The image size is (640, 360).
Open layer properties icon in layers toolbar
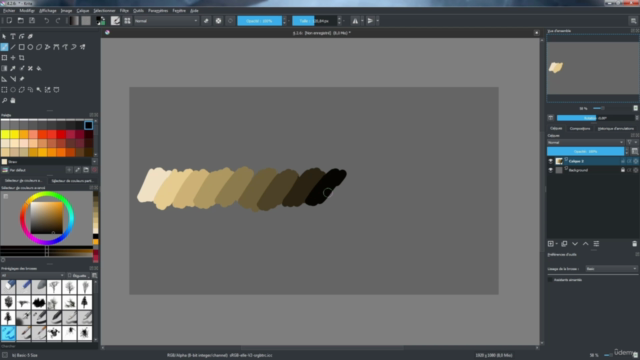click(596, 244)
